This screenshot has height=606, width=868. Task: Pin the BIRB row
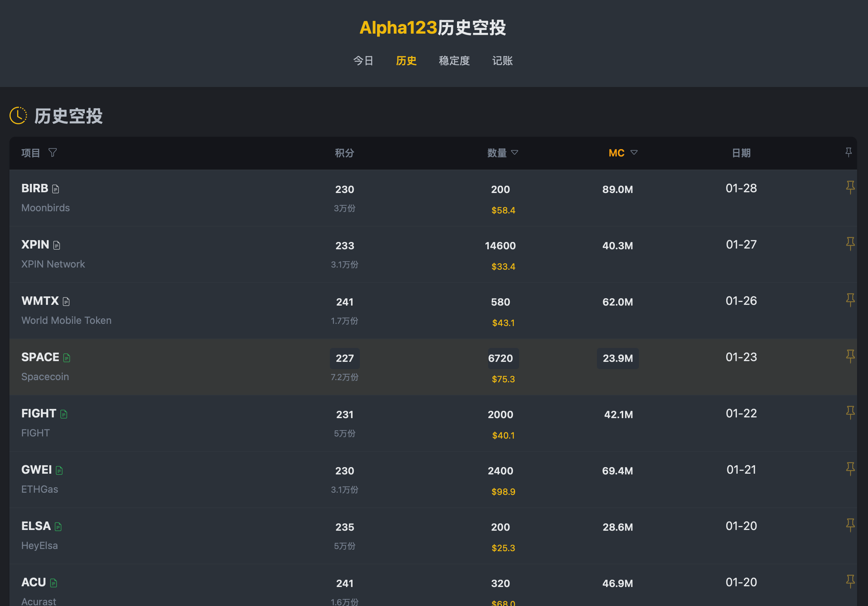pyautogui.click(x=850, y=187)
